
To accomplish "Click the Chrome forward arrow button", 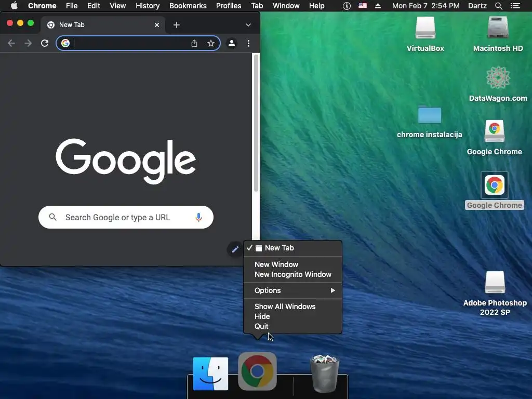I will point(28,43).
